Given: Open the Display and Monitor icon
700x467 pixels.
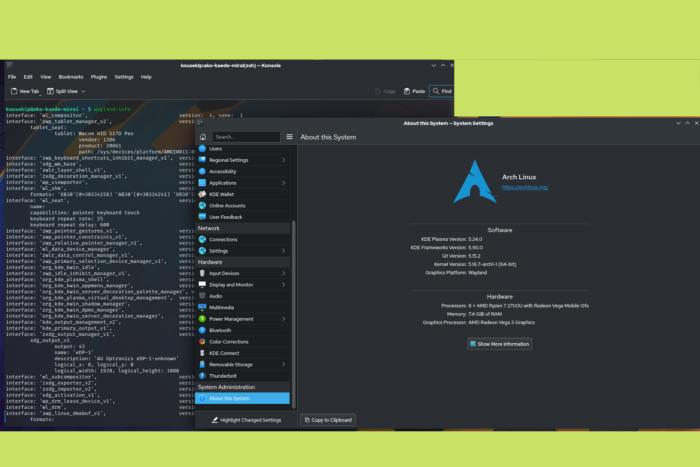Looking at the screenshot, I should [202, 284].
